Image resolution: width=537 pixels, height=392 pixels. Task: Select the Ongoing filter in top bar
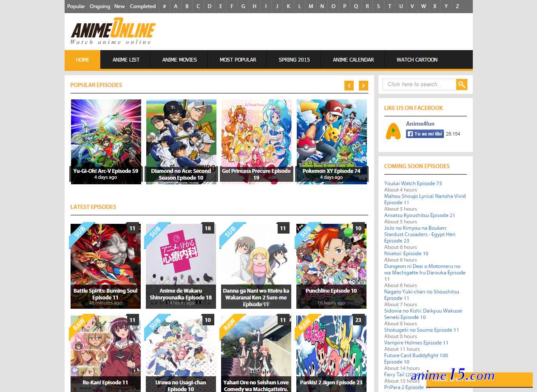point(100,6)
